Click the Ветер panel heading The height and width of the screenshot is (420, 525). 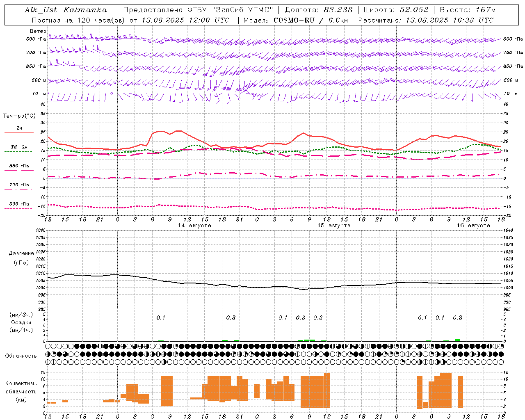pyautogui.click(x=38, y=31)
